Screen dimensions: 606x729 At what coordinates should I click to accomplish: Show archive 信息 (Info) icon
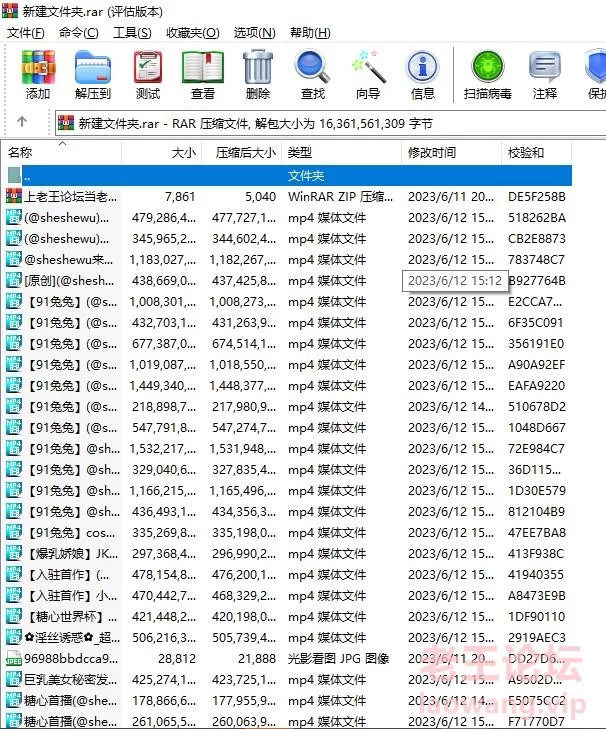[x=422, y=68]
